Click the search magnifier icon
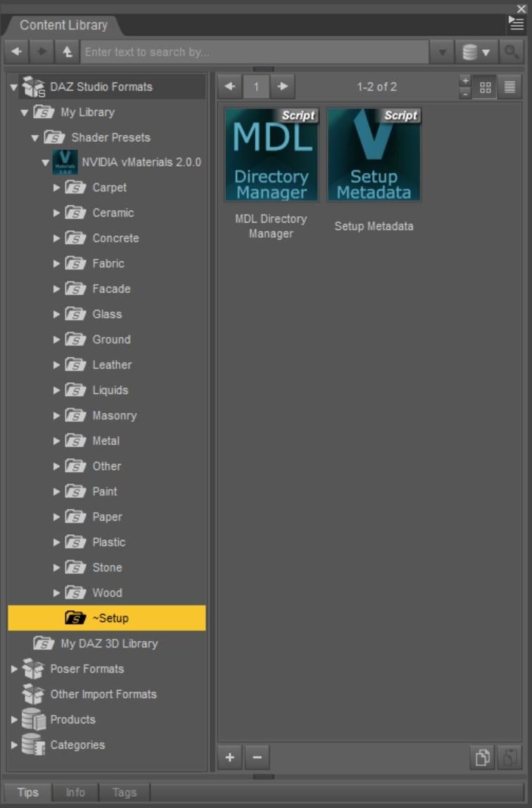Screen dimensions: 532x808 [510, 51]
